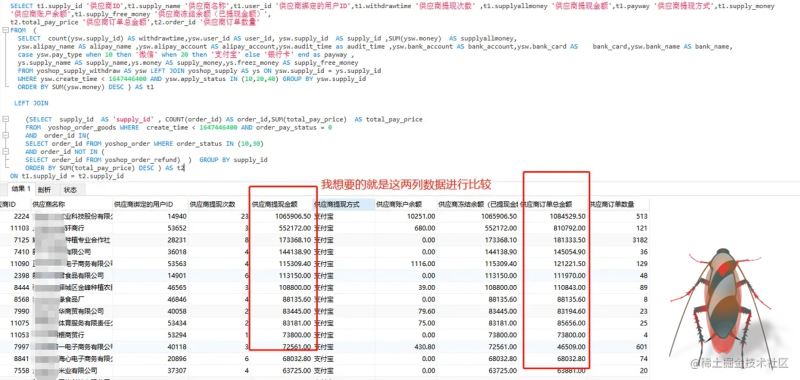This screenshot has width=800, height=380.
Task: Click the 供应商提现方式 column header
Action: (x=343, y=204)
